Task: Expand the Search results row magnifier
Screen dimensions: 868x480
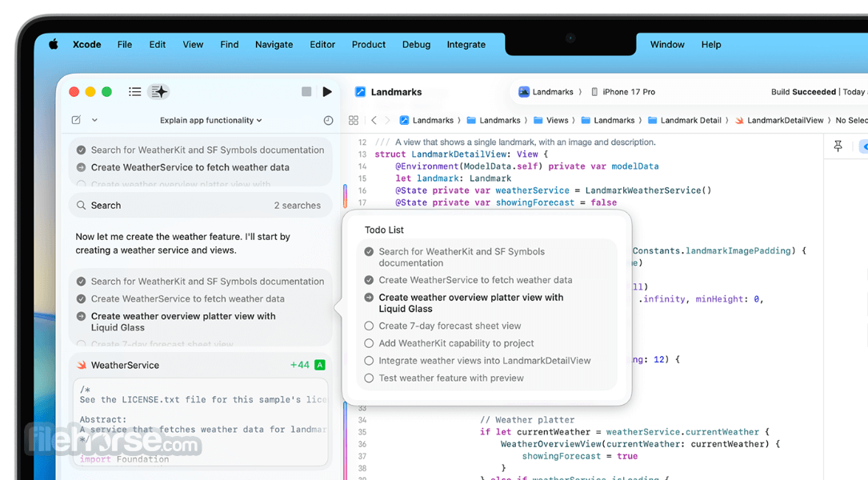Action: pos(81,206)
